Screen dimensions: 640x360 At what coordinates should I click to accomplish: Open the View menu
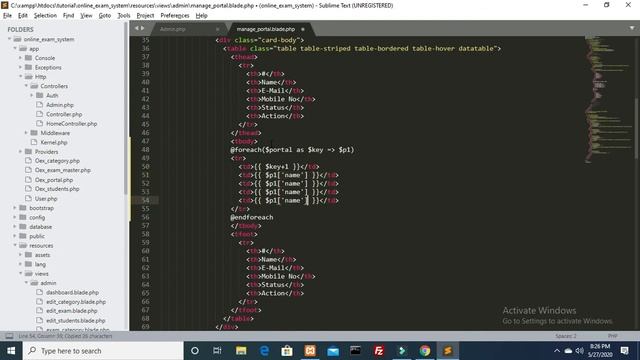86,16
